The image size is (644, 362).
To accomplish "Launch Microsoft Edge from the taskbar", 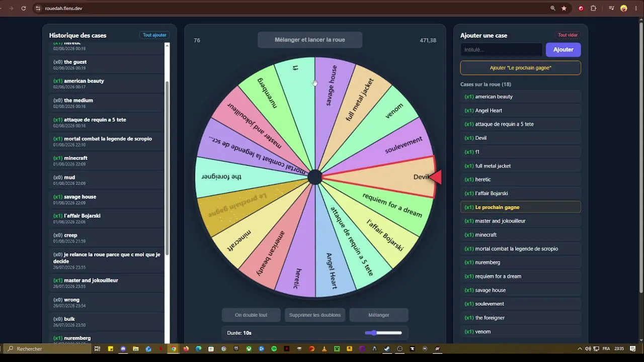I will (198, 348).
